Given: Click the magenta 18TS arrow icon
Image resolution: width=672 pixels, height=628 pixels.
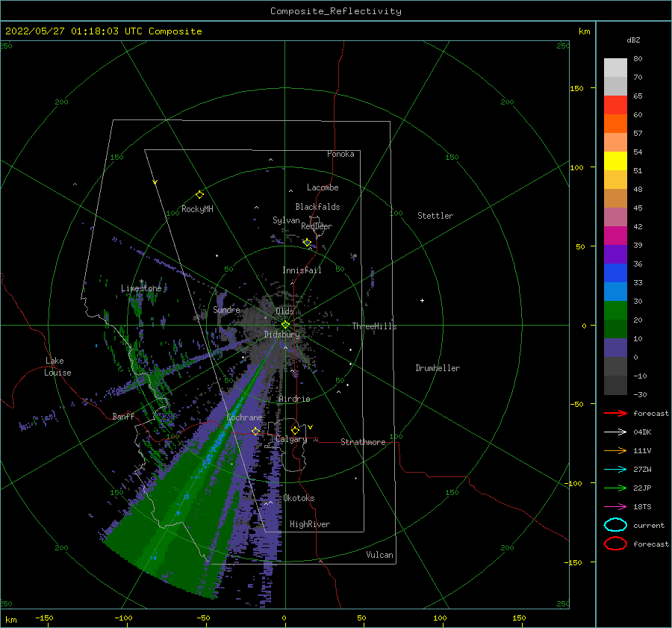Looking at the screenshot, I should click(x=615, y=507).
